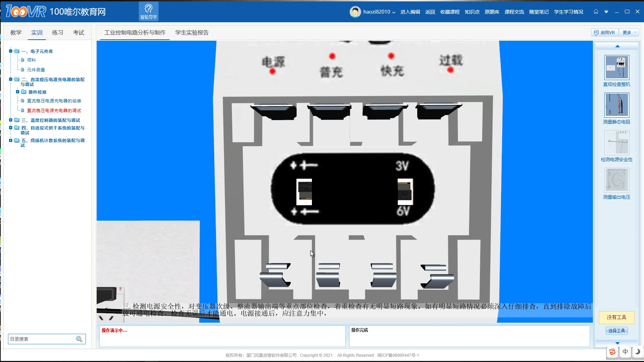Collapse the 一、电子元件库 tree node
Image resolution: width=644 pixels, height=362 pixels.
pos(10,51)
